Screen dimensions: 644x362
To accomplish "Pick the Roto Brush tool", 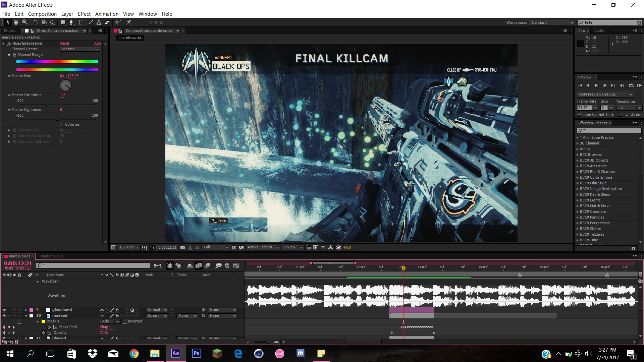I will point(118,22).
